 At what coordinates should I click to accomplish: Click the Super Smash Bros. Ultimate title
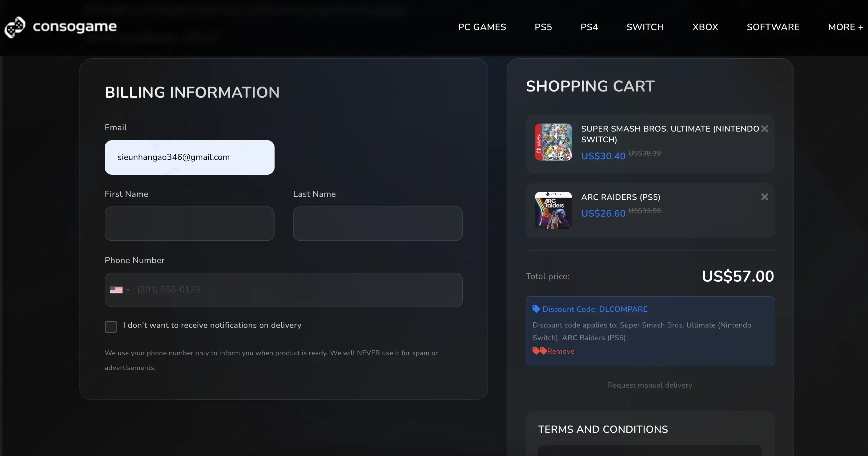click(670, 134)
